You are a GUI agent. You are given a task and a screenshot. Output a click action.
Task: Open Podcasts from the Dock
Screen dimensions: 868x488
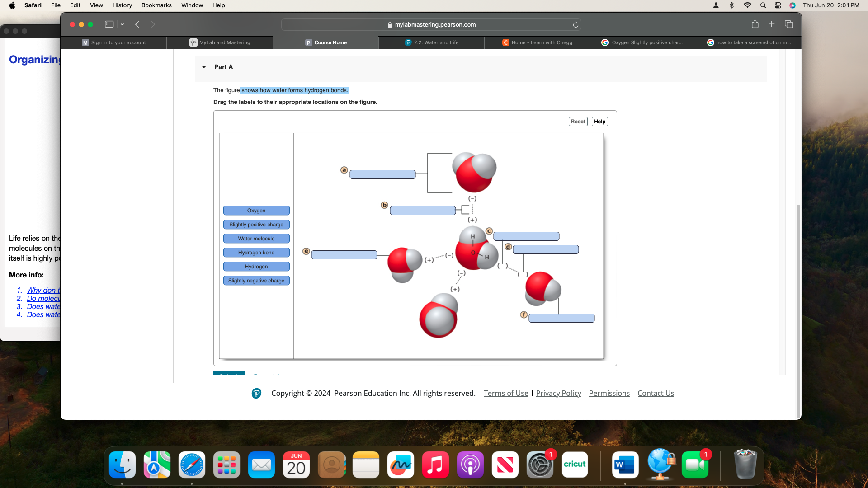click(470, 464)
